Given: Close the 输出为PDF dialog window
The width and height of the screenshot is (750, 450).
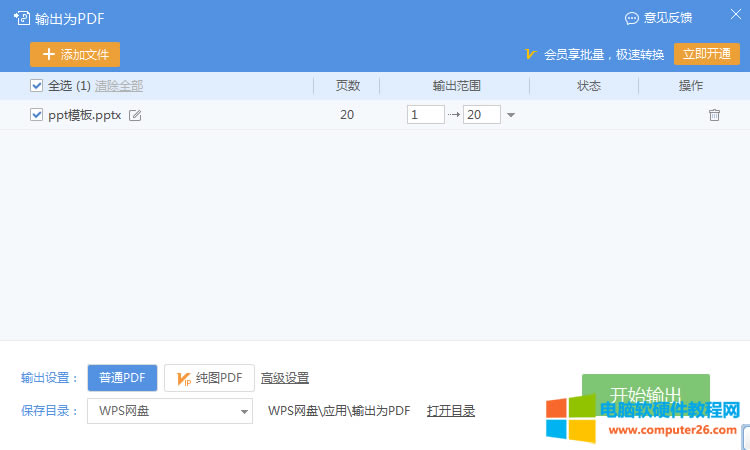Looking at the screenshot, I should 735,15.
